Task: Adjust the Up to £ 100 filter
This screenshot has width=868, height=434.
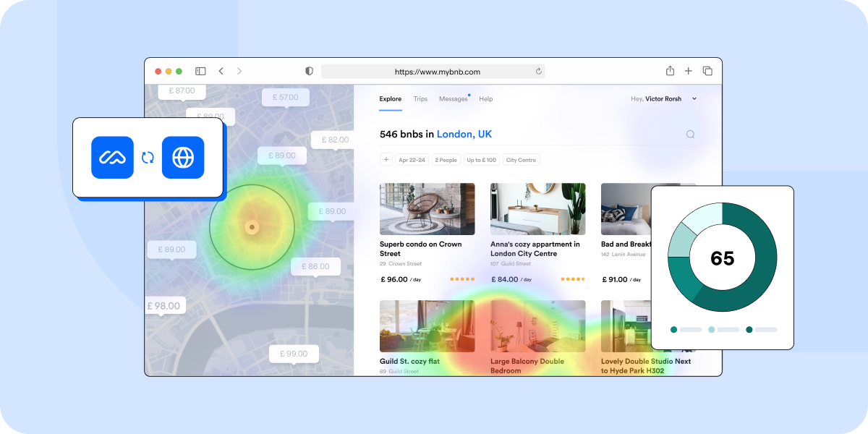Action: (x=482, y=160)
